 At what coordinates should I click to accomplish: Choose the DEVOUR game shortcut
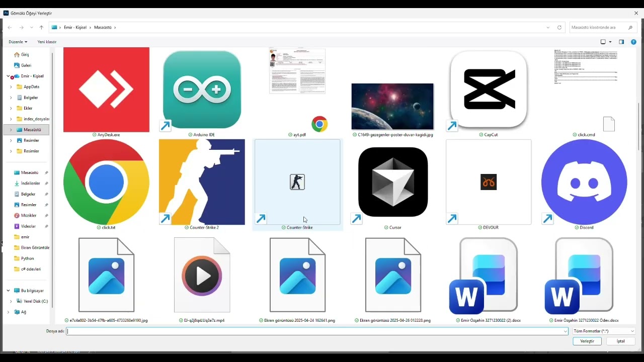[x=489, y=182]
